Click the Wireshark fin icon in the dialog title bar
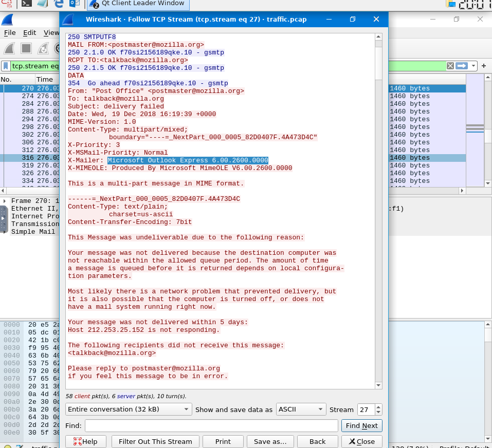The image size is (492, 448). click(68, 20)
